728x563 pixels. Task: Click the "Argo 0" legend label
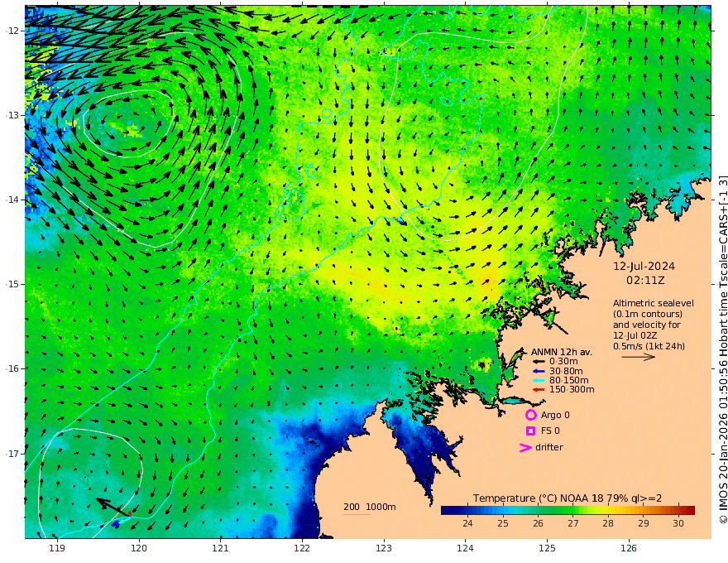555,415
